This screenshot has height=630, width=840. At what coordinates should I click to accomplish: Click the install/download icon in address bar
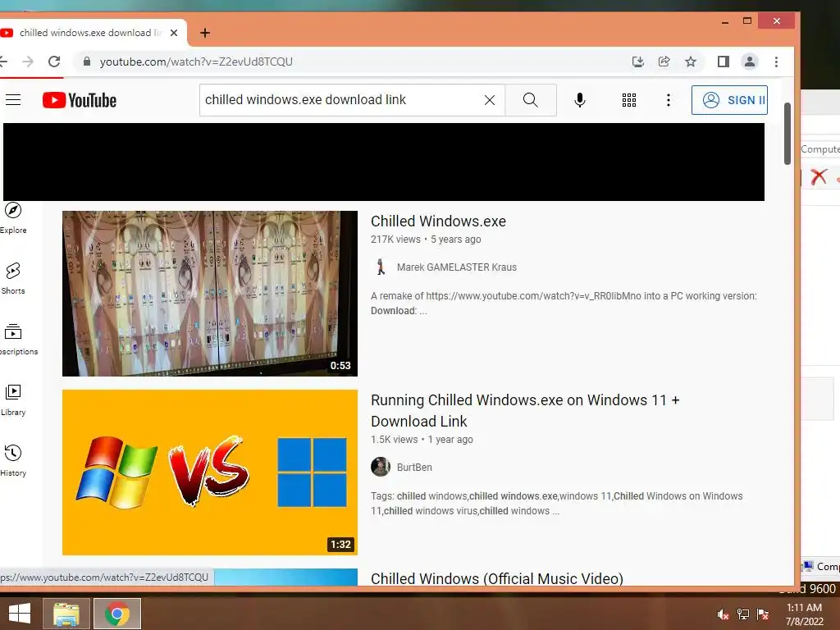[637, 62]
